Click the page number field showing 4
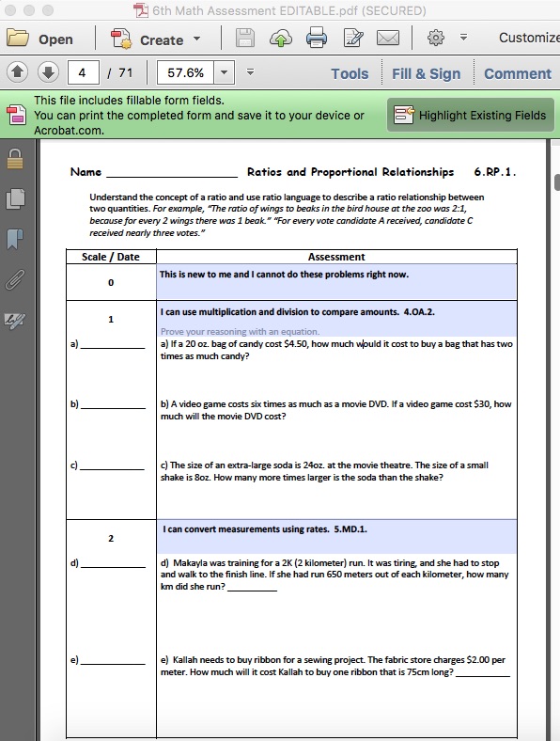 tap(84, 72)
